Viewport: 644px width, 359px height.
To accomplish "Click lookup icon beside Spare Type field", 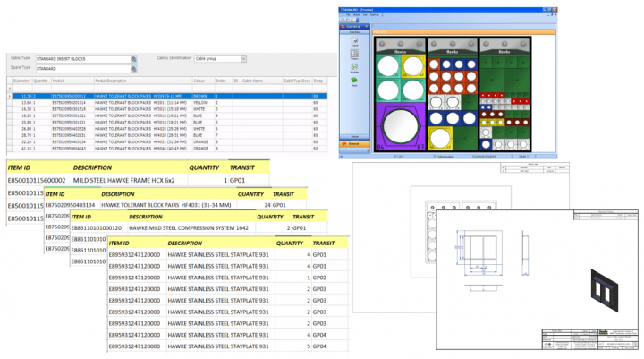I will click(x=134, y=67).
